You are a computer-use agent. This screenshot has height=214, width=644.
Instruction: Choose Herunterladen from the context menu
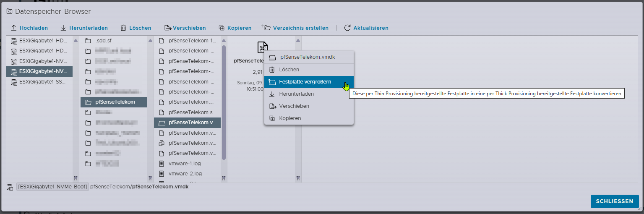(x=296, y=94)
